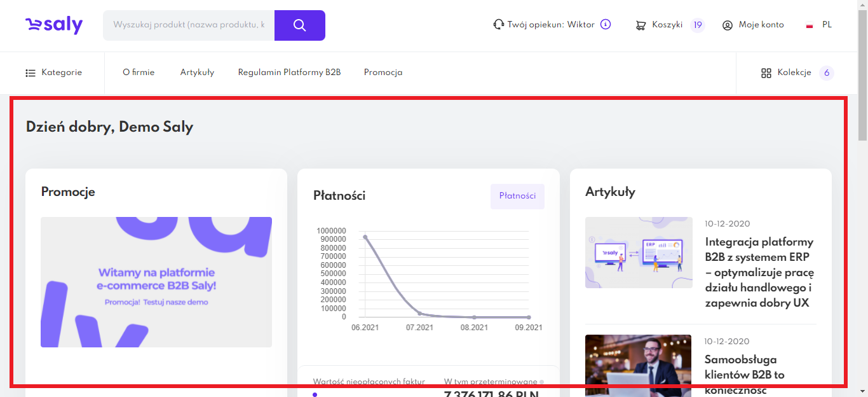
Task: Click the Płatności button in chart card
Action: (517, 196)
